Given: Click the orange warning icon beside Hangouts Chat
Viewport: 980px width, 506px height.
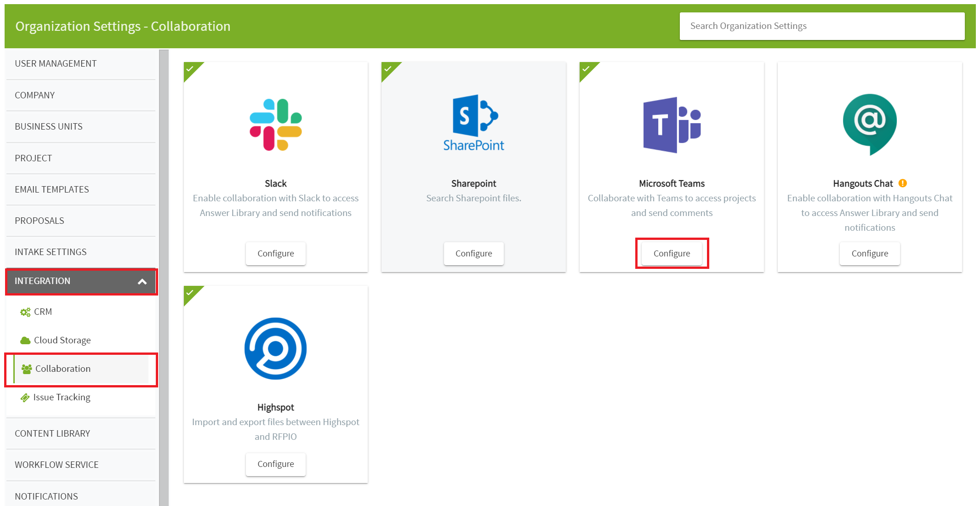Looking at the screenshot, I should [903, 183].
